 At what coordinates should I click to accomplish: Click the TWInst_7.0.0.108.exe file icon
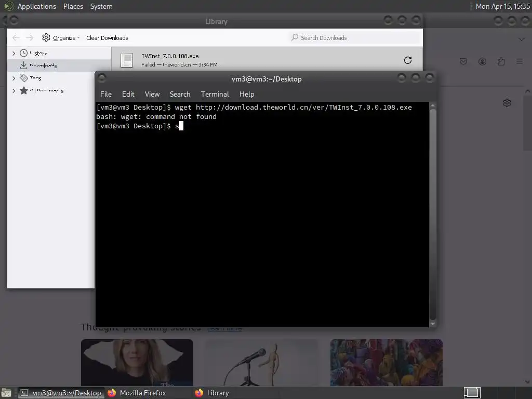(x=127, y=60)
